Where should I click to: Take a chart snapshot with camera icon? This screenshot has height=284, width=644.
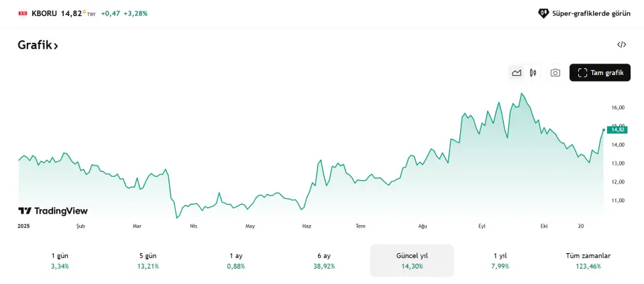point(555,72)
